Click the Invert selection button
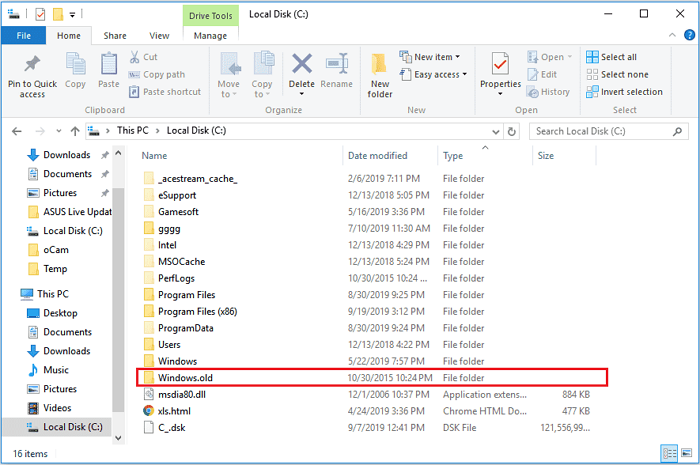The image size is (700, 465). (624, 91)
